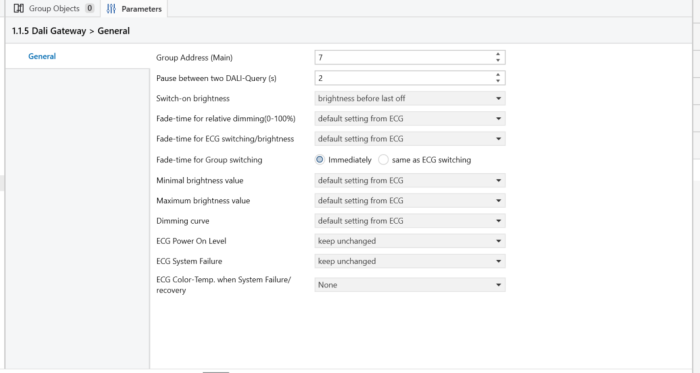
Task: Click the Fade-time for ECG switching/brightness label
Action: (x=225, y=139)
